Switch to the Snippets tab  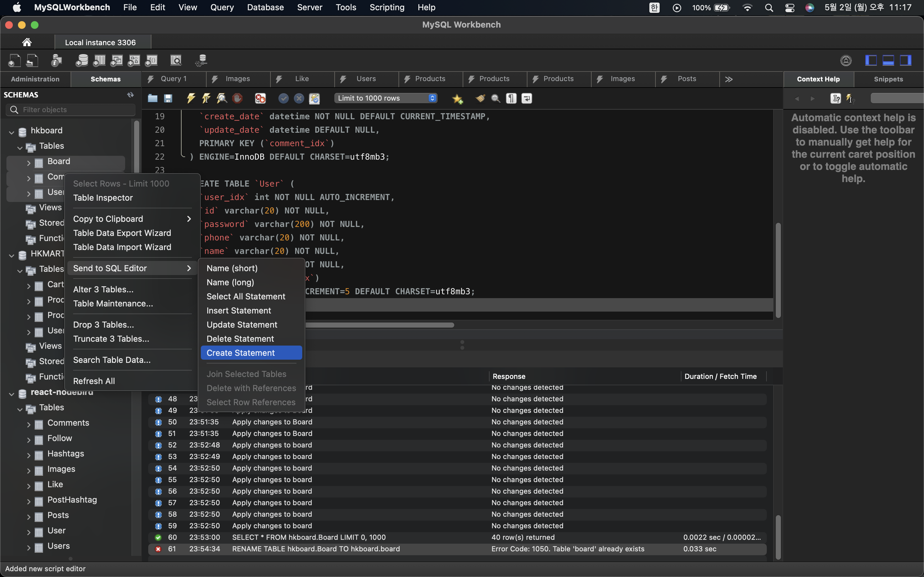pyautogui.click(x=888, y=79)
